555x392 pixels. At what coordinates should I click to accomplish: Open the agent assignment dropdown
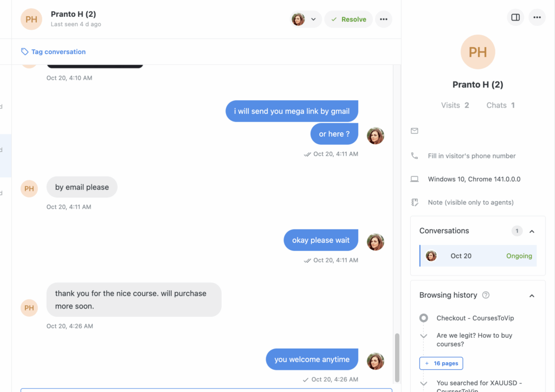click(306, 20)
